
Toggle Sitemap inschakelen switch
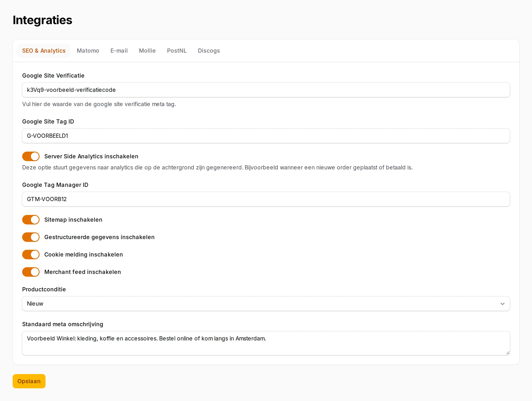(31, 220)
